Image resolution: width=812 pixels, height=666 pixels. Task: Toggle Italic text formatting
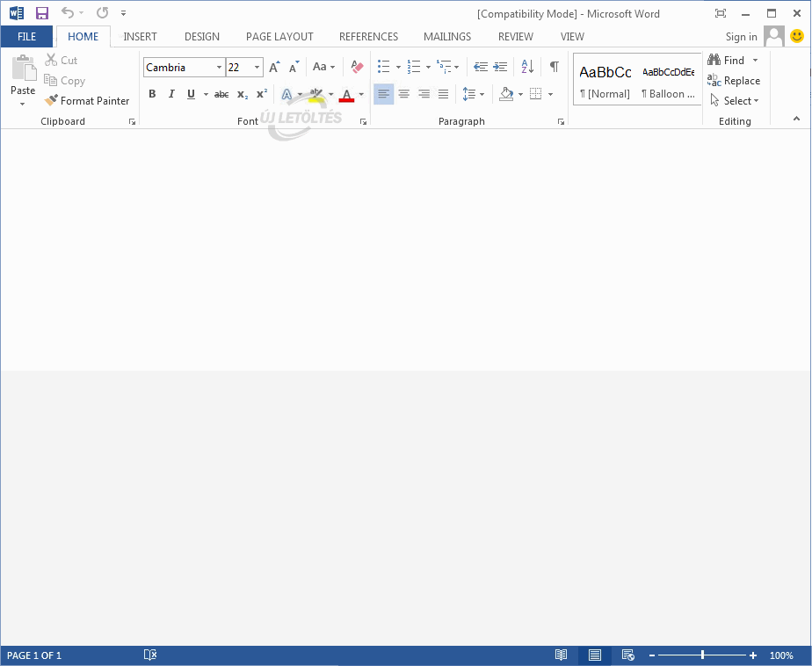tap(171, 94)
